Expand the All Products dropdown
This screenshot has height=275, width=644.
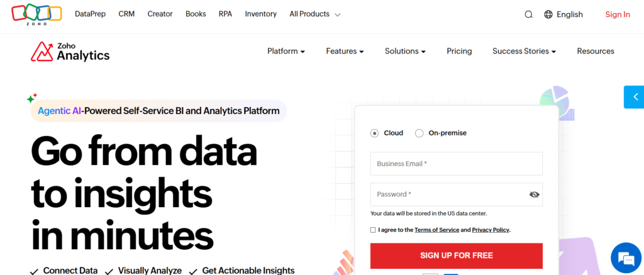tap(315, 14)
